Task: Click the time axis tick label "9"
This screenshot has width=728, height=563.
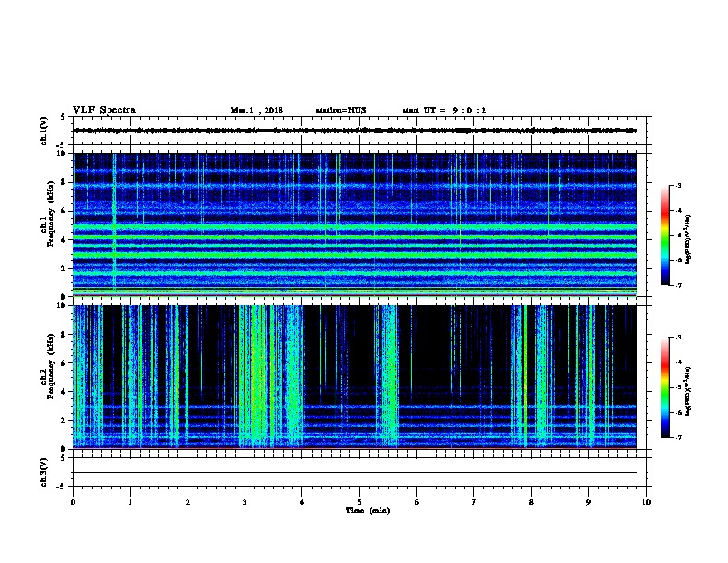Action: (588, 501)
